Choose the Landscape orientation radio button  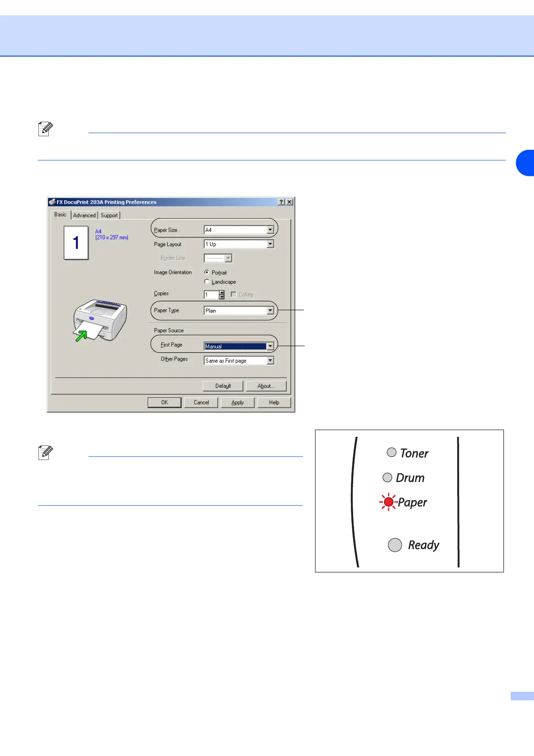(x=206, y=282)
